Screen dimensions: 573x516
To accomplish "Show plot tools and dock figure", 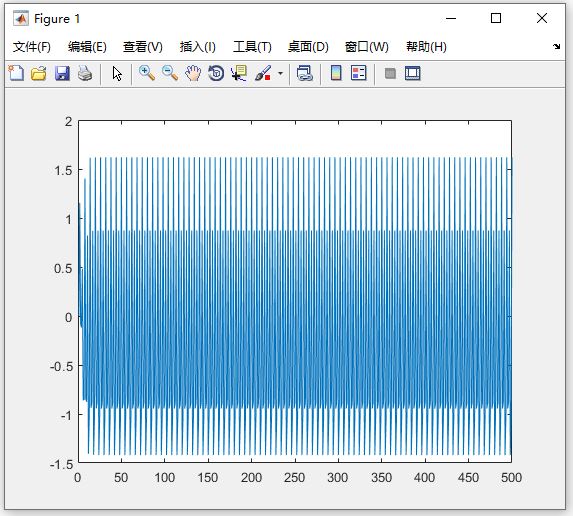I will [x=413, y=73].
